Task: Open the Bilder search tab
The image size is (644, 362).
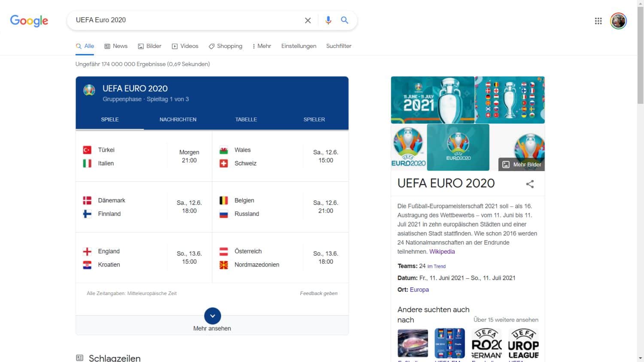Action: pos(149,46)
